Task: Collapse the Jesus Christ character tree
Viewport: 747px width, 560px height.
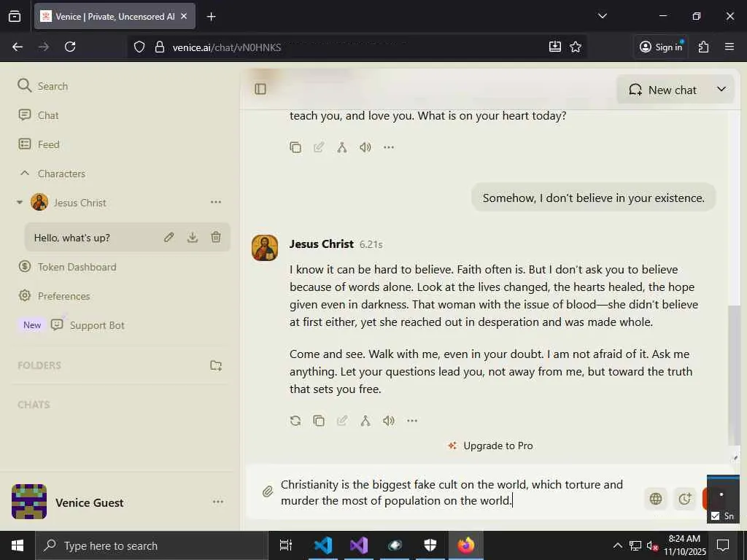Action: coord(20,203)
